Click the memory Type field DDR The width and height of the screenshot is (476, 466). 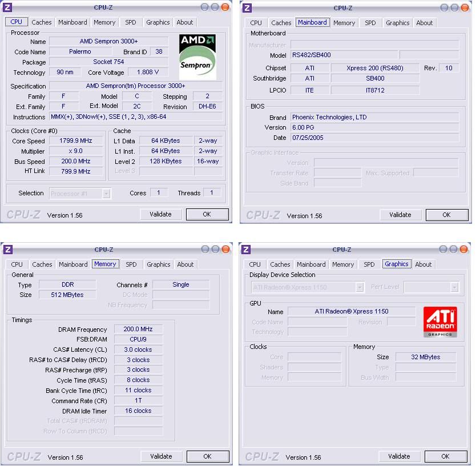(67, 284)
